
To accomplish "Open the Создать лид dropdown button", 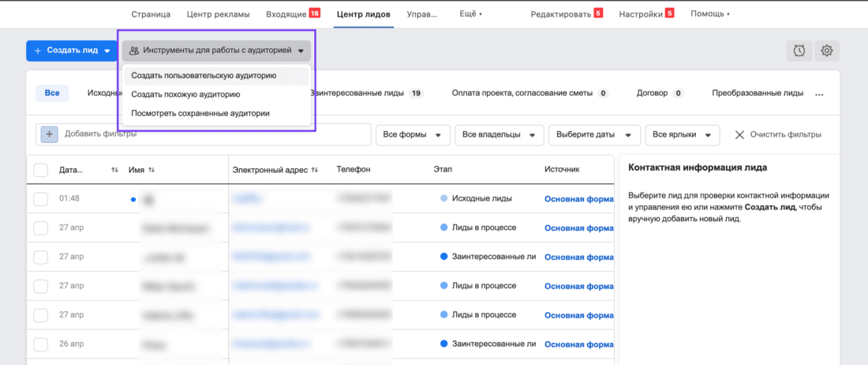I will 72,51.
